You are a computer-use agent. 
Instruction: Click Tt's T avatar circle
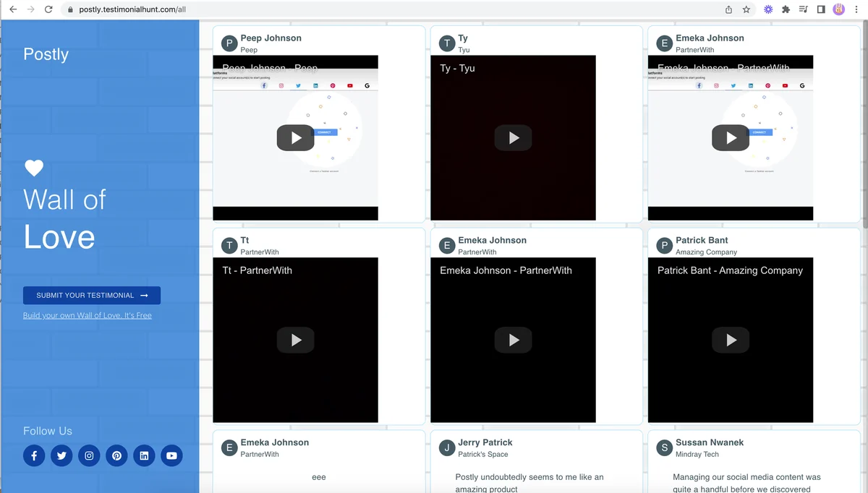pyautogui.click(x=229, y=246)
